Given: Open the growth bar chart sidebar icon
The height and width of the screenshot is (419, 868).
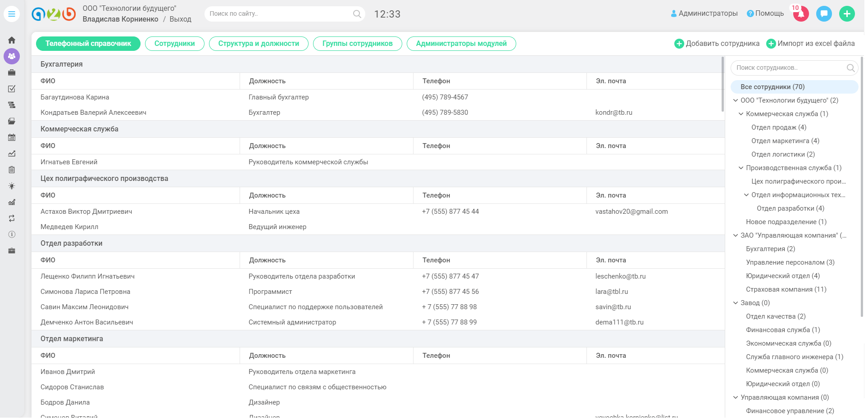Looking at the screenshot, I should tap(12, 202).
